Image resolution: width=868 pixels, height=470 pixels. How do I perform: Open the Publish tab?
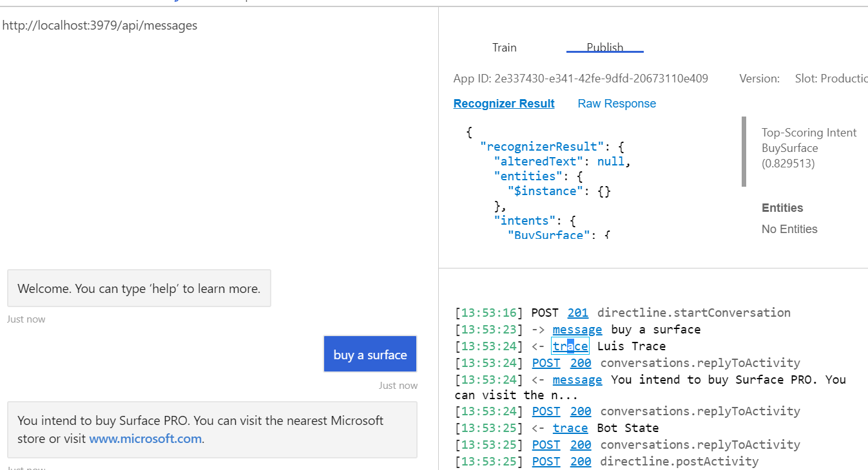604,48
